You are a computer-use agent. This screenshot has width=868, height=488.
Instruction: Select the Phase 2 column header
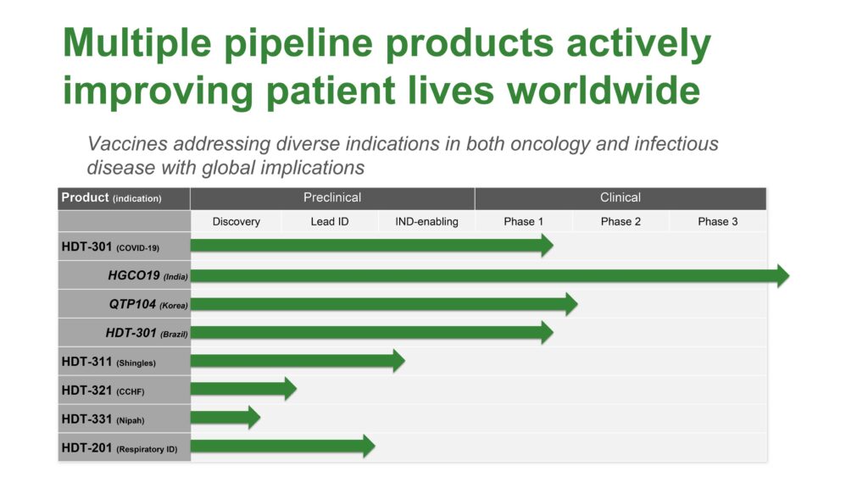[620, 221]
